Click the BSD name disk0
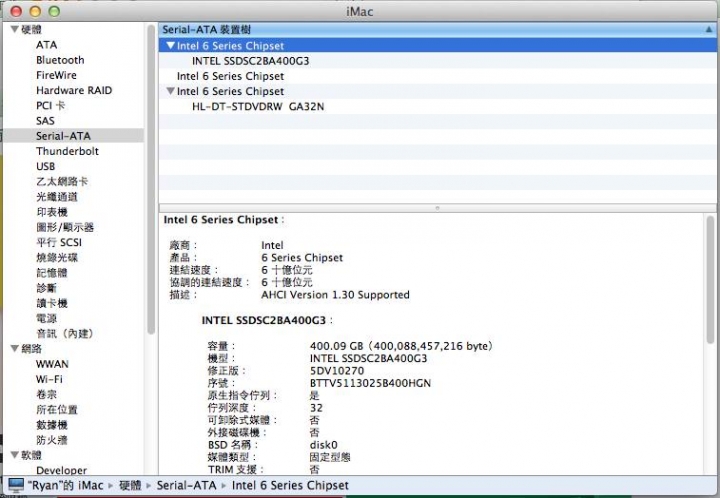The image size is (720, 498). (x=323, y=445)
